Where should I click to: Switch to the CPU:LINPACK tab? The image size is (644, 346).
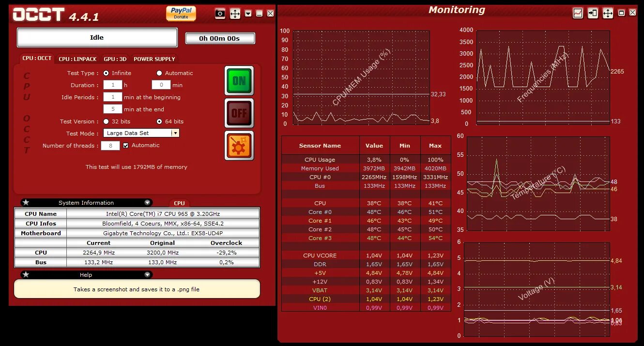[77, 59]
